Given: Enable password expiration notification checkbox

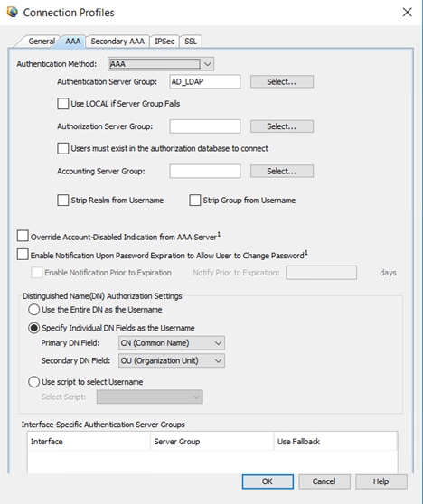Looking at the screenshot, I should point(23,255).
